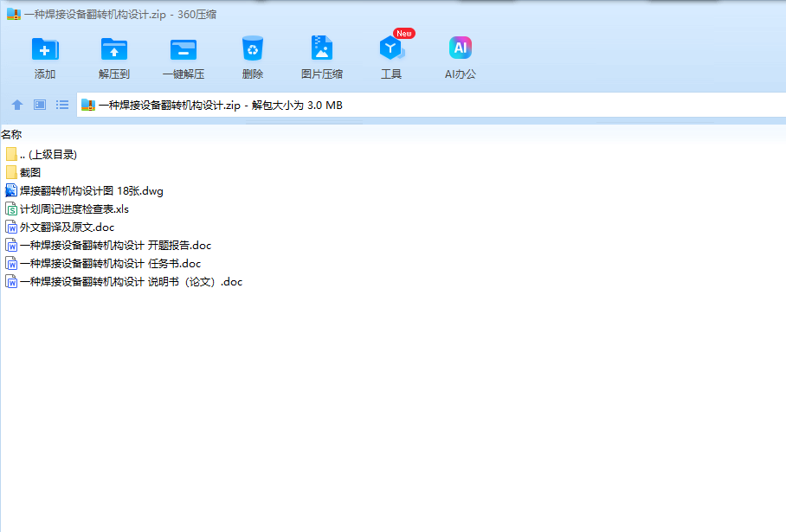Click the zip icon in the address bar
The height and width of the screenshot is (532, 786).
tap(88, 106)
